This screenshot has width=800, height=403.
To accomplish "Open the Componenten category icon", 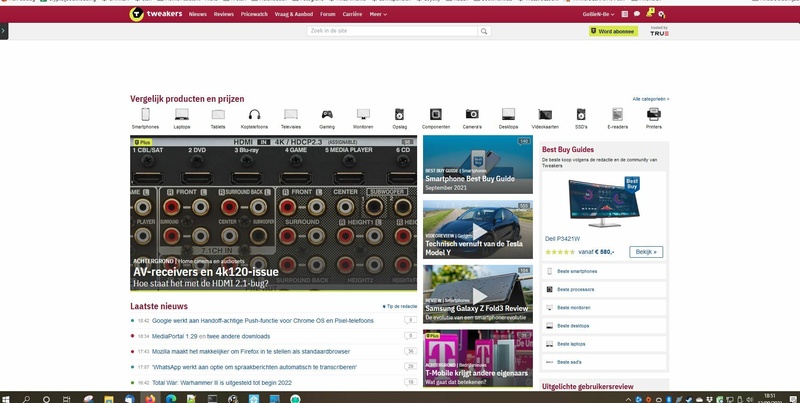I will (x=436, y=114).
